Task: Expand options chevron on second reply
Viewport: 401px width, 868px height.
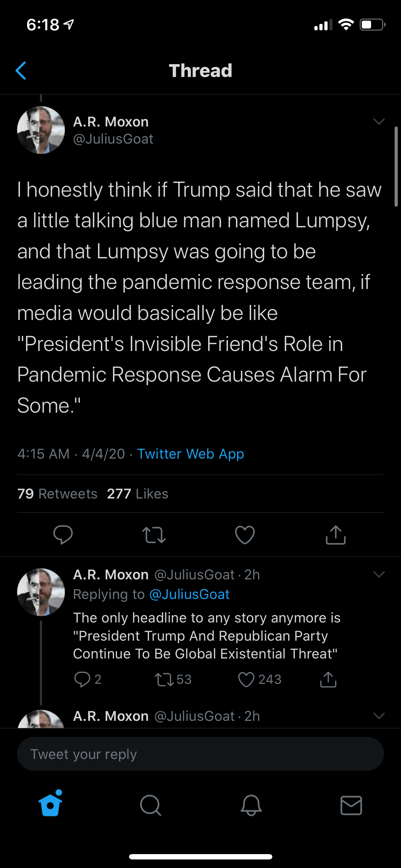Action: click(x=379, y=716)
